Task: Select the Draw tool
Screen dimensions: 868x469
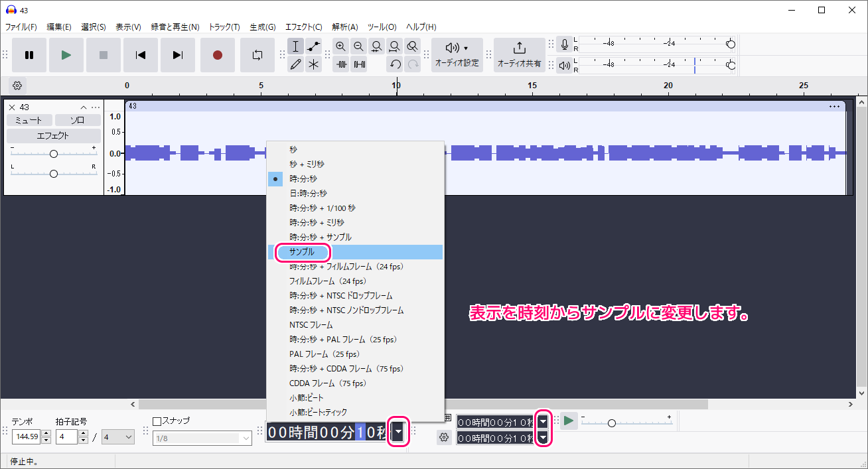Action: 296,64
